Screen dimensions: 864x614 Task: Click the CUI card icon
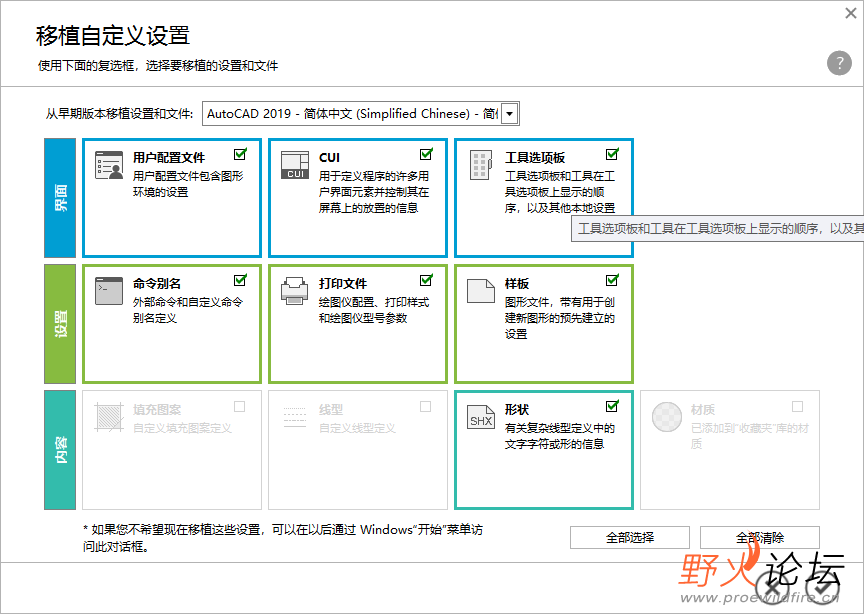tap(295, 165)
